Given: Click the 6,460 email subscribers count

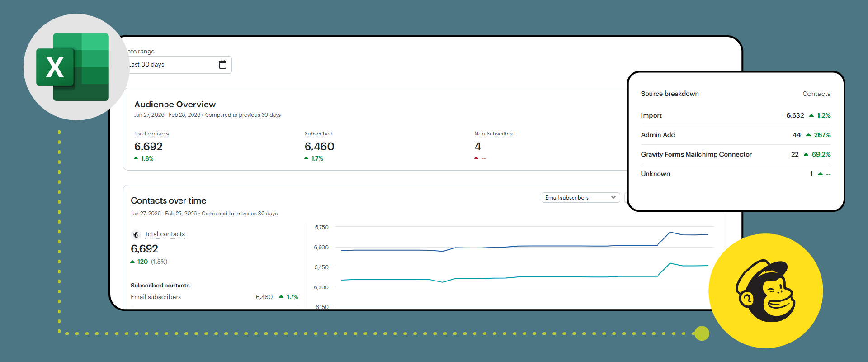Looking at the screenshot, I should 264,297.
